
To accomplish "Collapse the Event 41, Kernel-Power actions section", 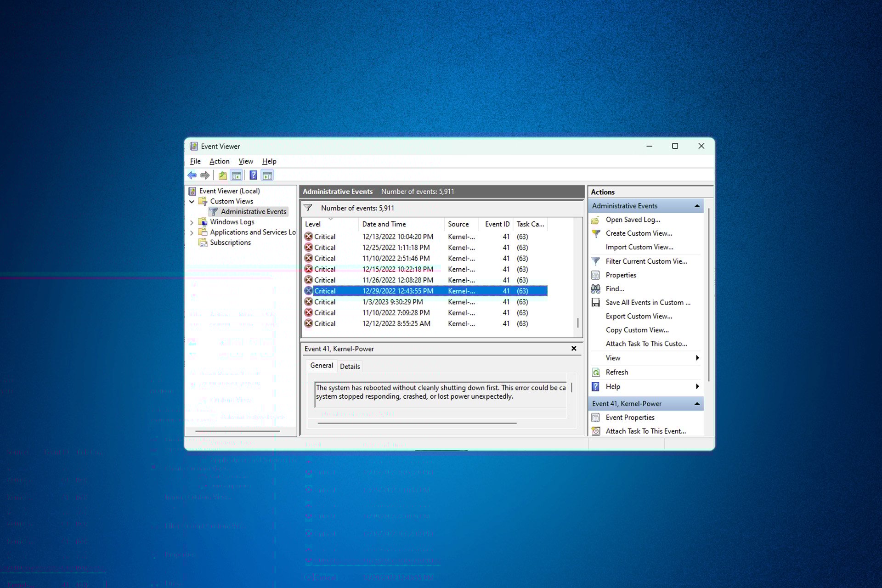I will tap(697, 404).
